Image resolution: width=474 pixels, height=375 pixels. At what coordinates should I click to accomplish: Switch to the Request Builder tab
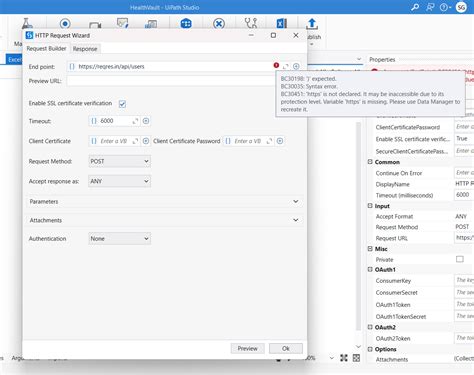46,49
